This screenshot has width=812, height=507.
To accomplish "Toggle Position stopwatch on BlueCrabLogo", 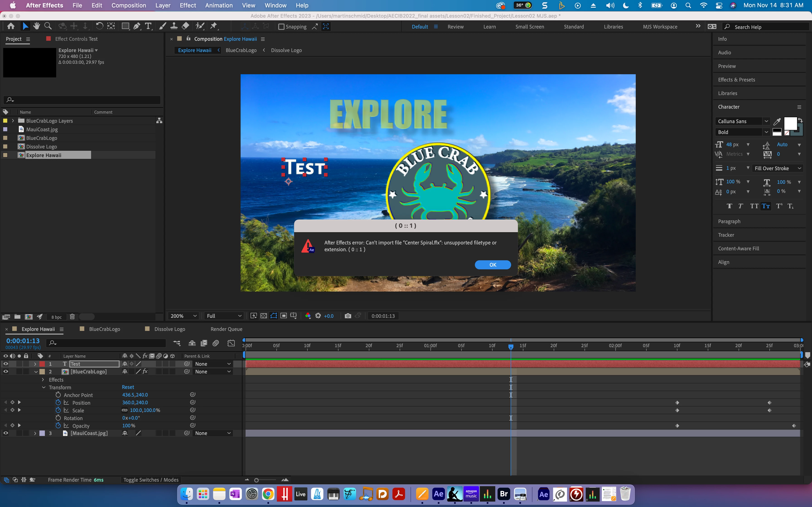I will click(x=58, y=402).
